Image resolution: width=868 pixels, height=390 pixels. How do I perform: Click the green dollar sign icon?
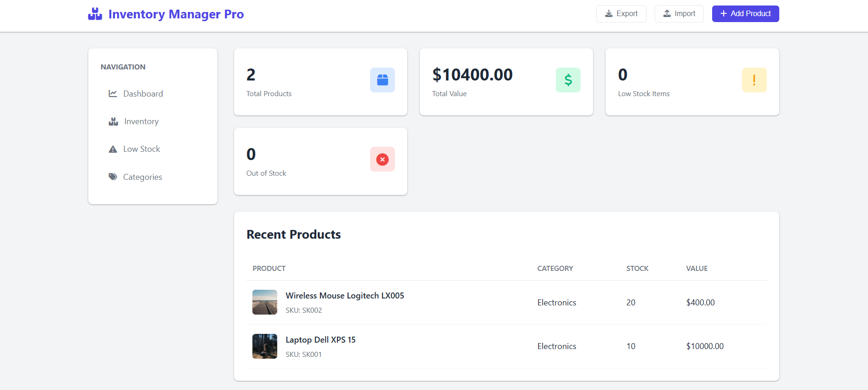[568, 80]
